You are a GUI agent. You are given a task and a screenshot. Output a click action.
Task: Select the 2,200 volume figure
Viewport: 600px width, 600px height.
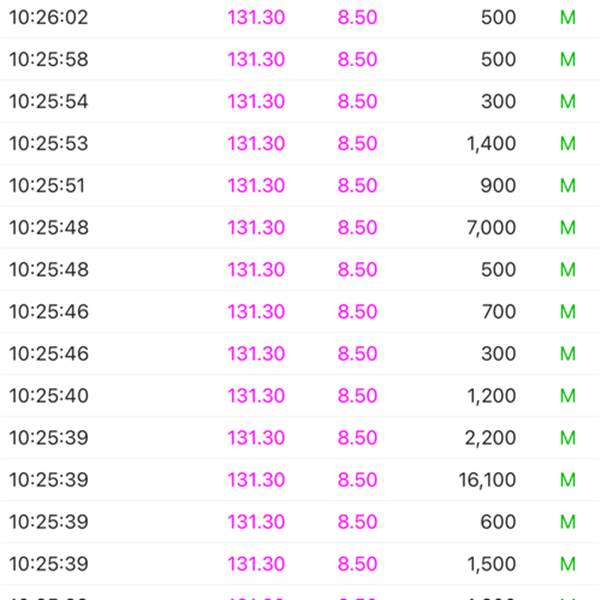(491, 438)
